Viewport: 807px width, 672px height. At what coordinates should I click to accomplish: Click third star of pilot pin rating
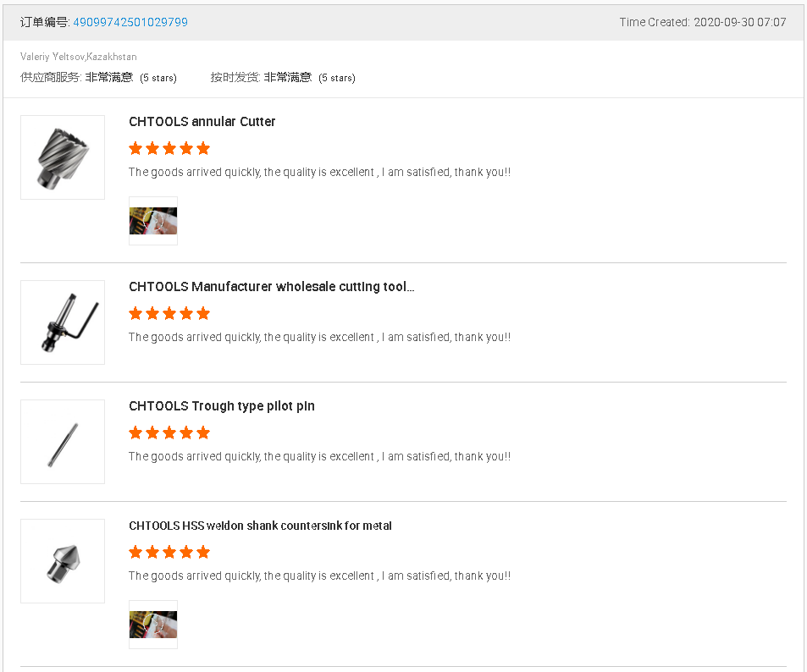[x=169, y=433]
